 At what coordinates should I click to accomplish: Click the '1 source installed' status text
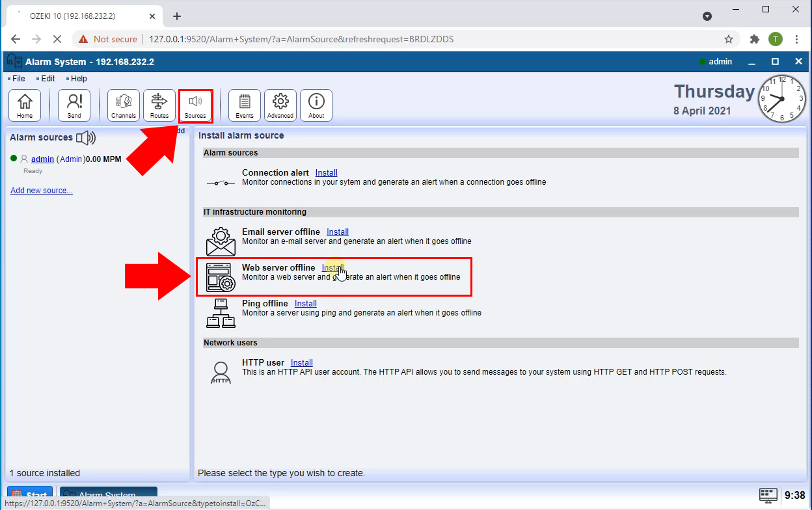click(45, 473)
